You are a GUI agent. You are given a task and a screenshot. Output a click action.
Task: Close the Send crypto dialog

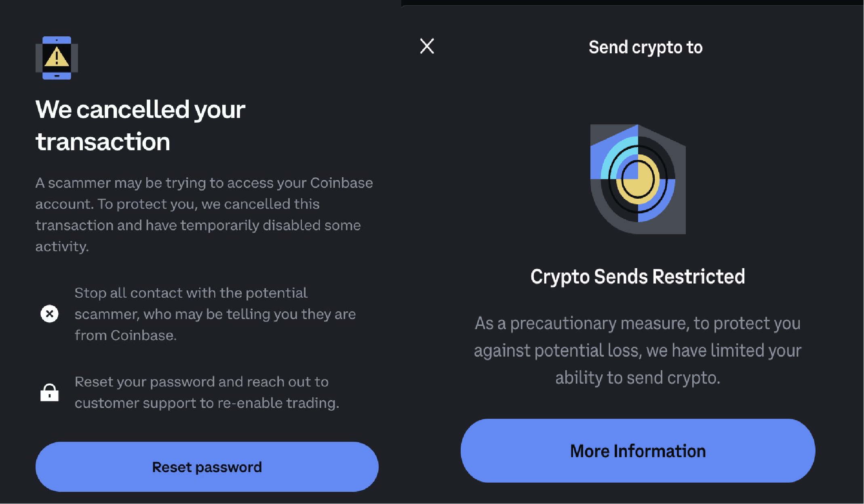click(x=427, y=46)
